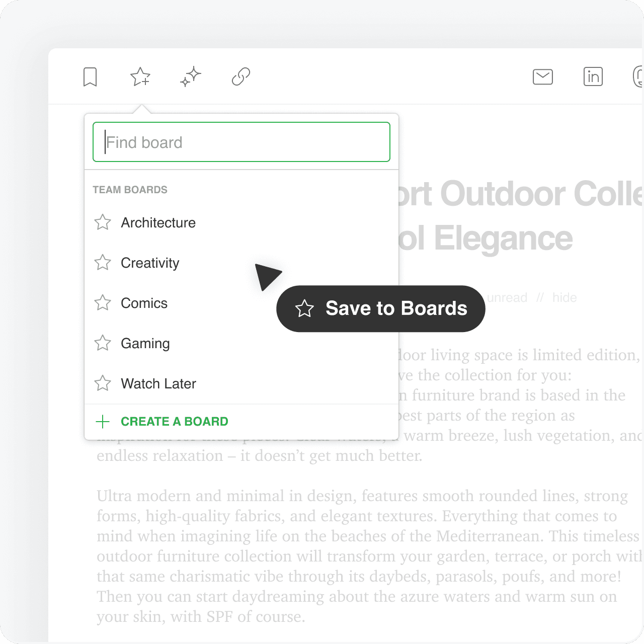Focus the Find board search field

(x=242, y=142)
